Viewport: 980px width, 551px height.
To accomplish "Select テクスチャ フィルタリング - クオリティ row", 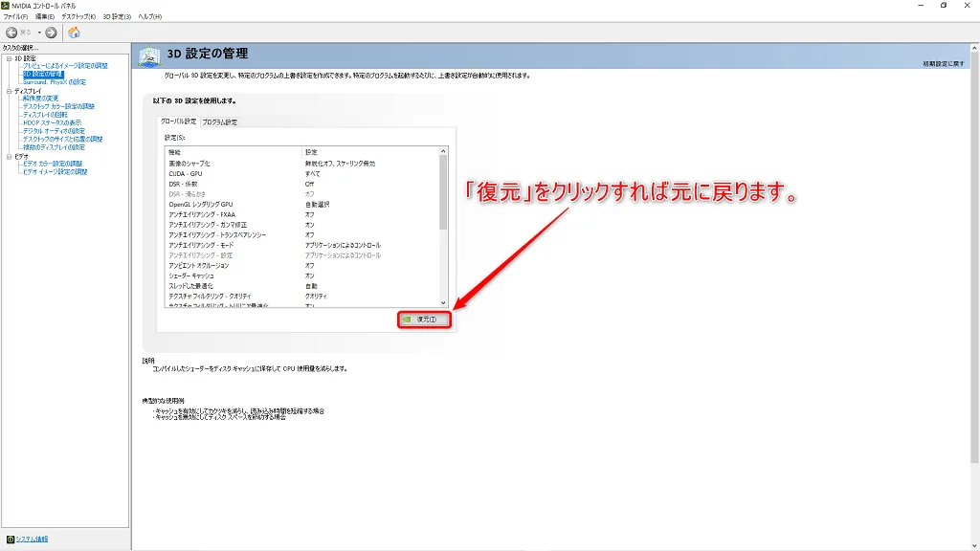I will click(302, 297).
